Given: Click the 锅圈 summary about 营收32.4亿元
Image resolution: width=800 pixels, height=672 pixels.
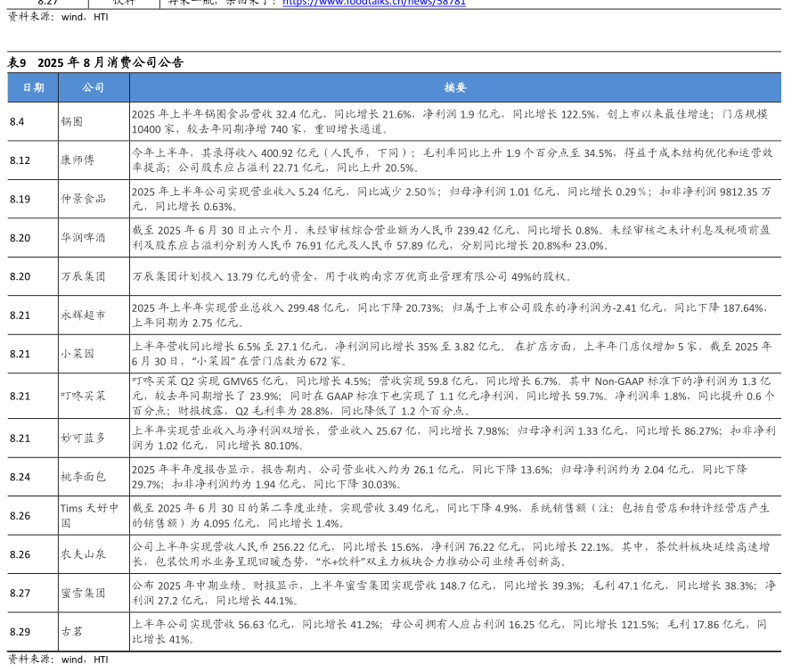Looking at the screenshot, I should click(x=450, y=121).
